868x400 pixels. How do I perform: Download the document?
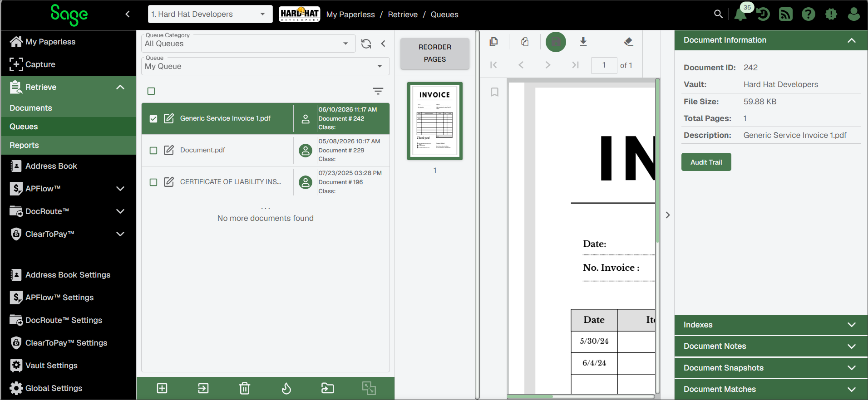[583, 42]
